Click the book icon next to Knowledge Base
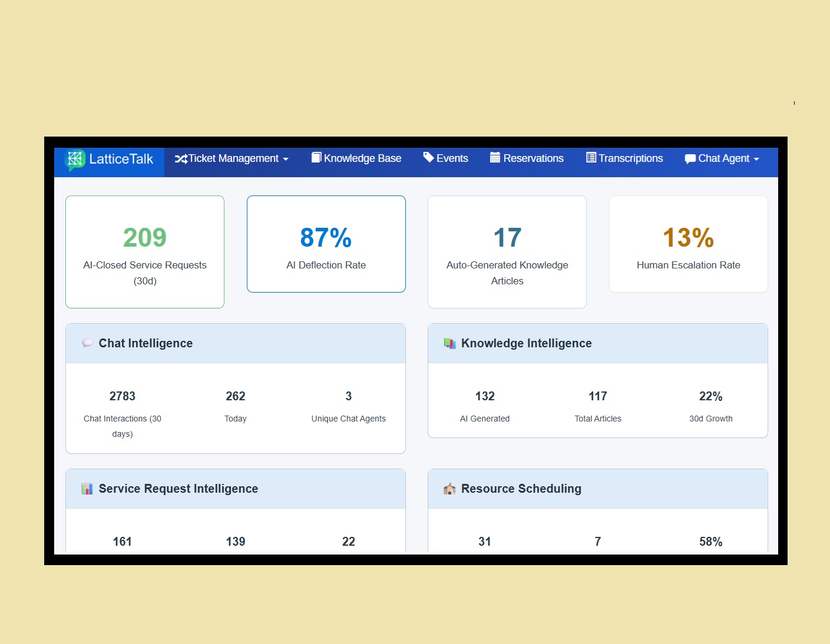The height and width of the screenshot is (644, 830). pos(316,158)
